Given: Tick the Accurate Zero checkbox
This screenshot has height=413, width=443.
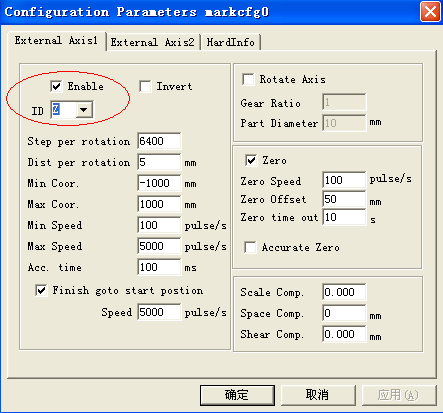Looking at the screenshot, I should click(x=250, y=247).
